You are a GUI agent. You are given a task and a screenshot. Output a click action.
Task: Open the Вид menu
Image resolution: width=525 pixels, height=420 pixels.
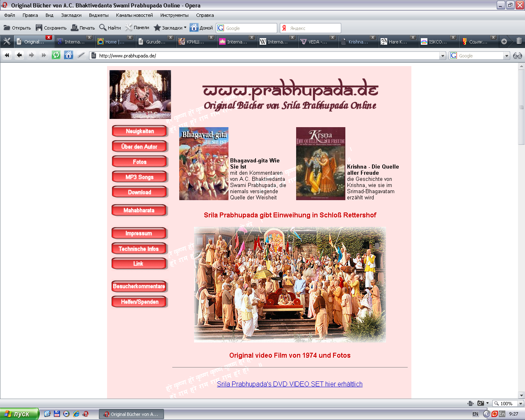[49, 15]
